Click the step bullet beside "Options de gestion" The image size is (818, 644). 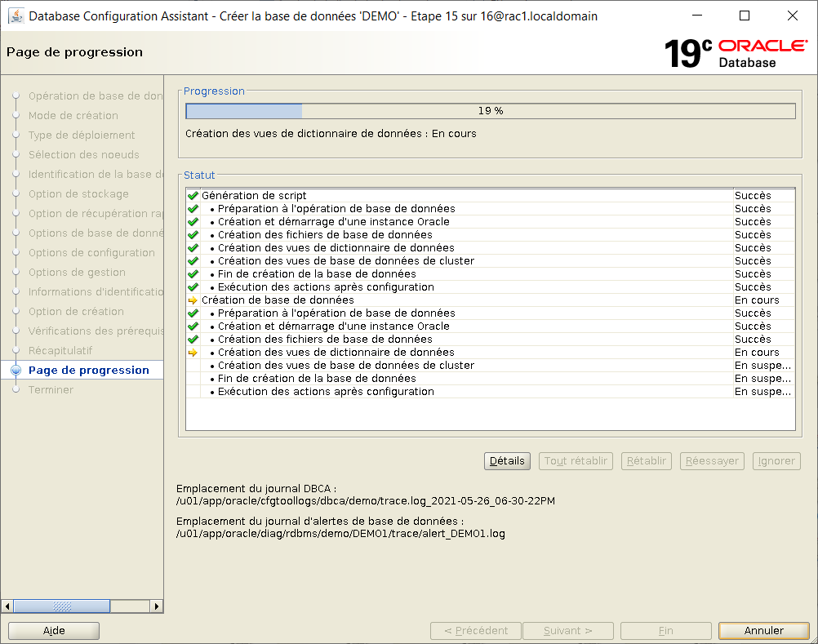click(x=16, y=272)
